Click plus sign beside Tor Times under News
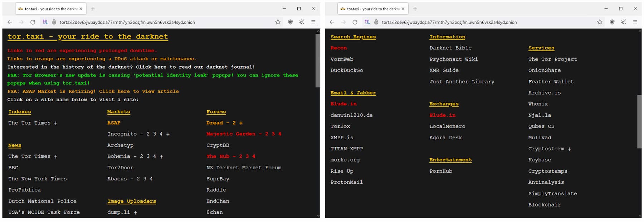 click(x=55, y=156)
